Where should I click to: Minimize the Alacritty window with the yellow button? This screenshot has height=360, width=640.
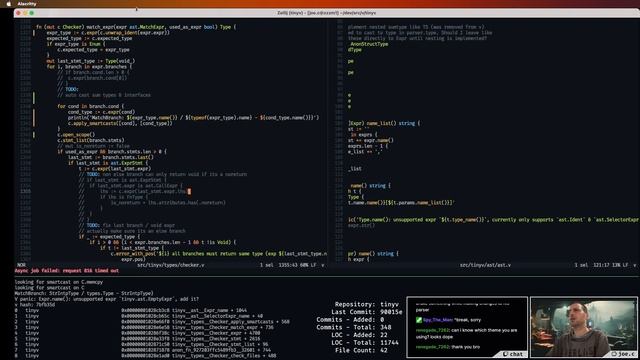click(x=25, y=13)
